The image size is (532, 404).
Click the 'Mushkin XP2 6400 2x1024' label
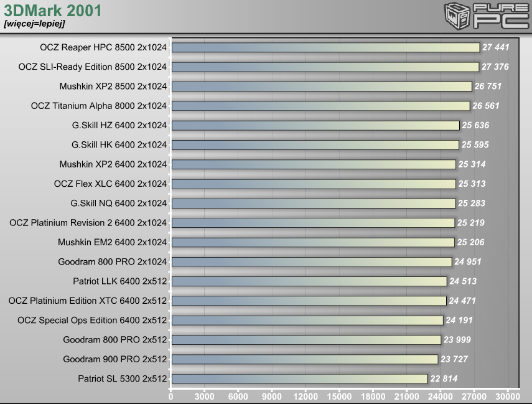pos(113,164)
